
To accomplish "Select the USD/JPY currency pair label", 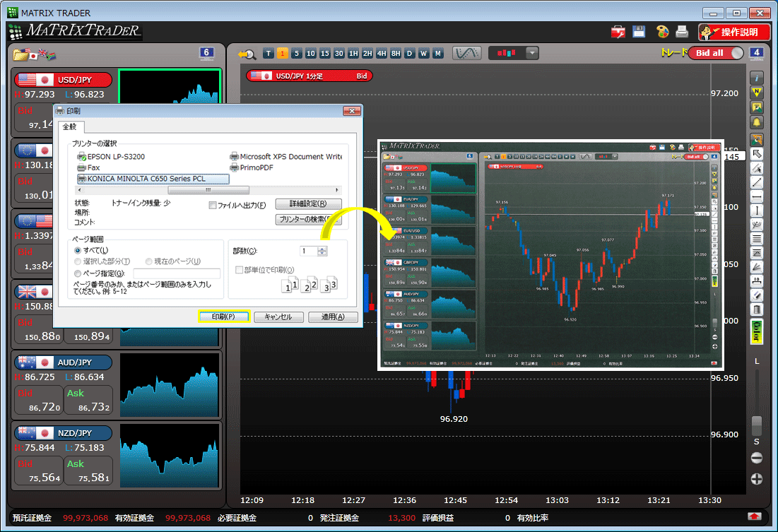I will 63,80.
